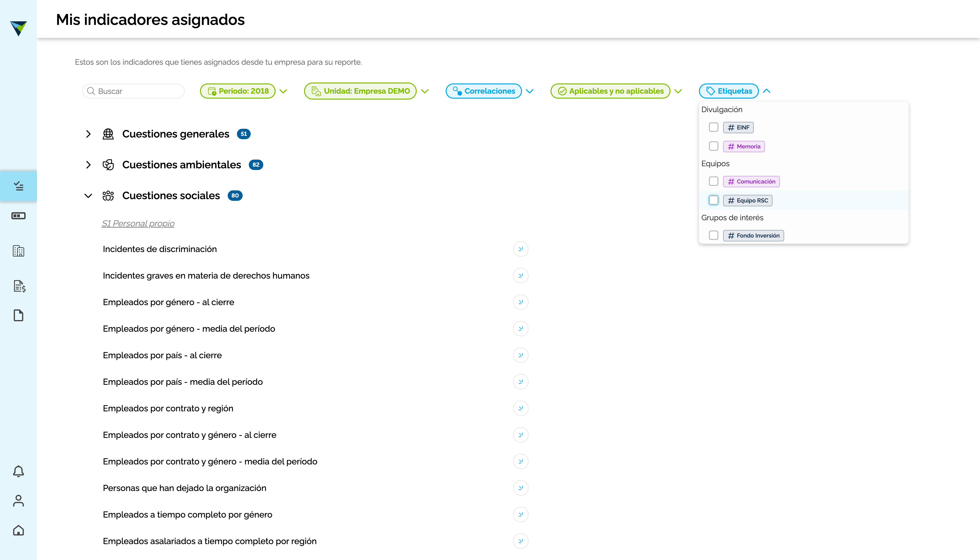Image resolution: width=980 pixels, height=560 pixels.
Task: Expand the Cuestiones generales section
Action: coord(88,134)
